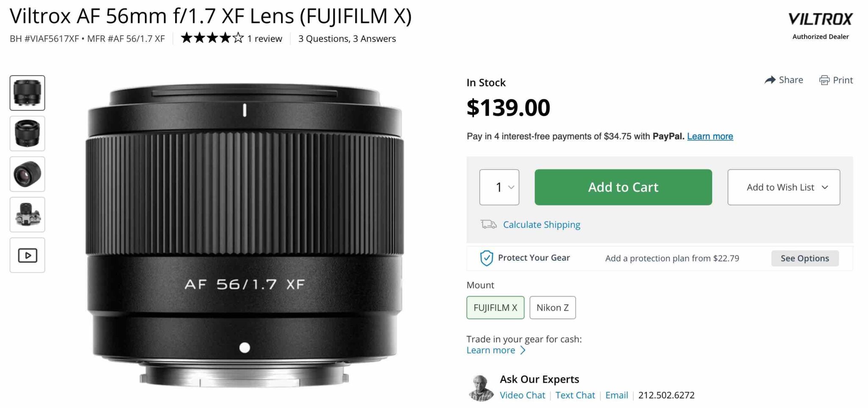Click the Protect Your Gear shield icon
868x408 pixels.
[x=487, y=258]
